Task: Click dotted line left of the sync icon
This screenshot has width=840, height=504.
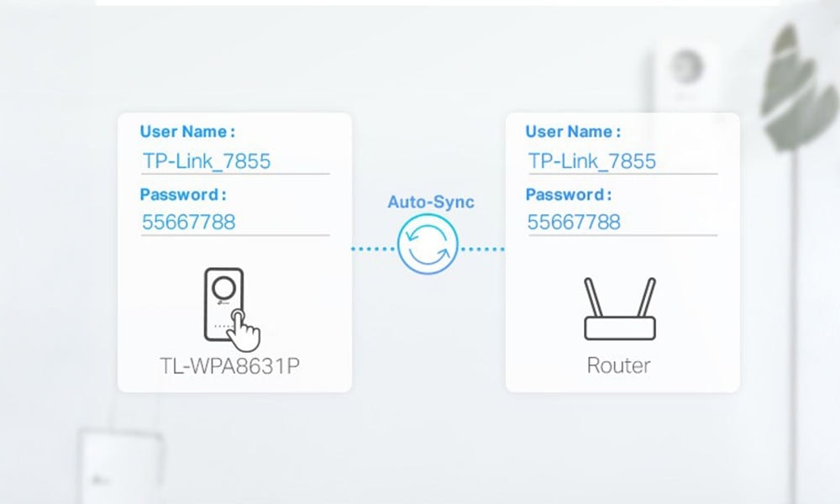Action: pos(373,249)
